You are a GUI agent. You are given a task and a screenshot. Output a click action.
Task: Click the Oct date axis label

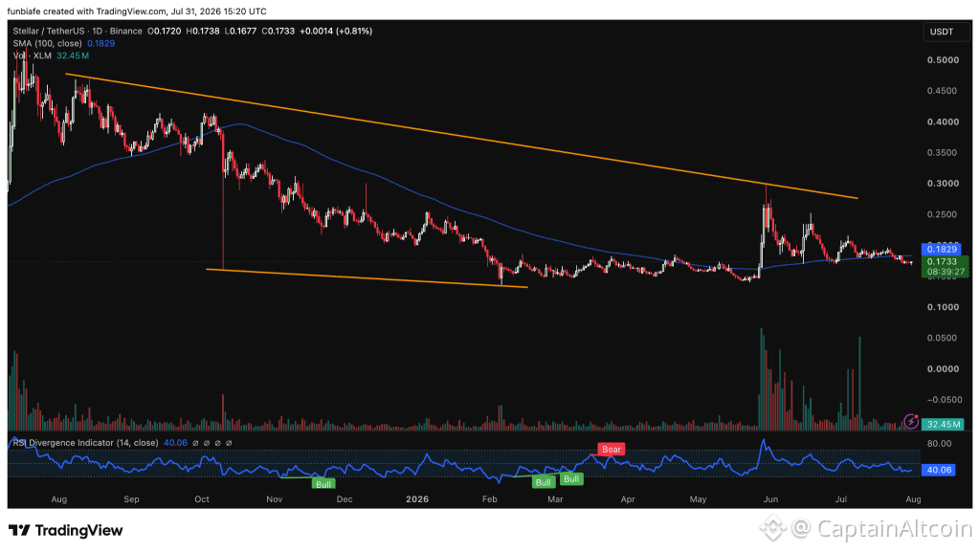pyautogui.click(x=201, y=499)
